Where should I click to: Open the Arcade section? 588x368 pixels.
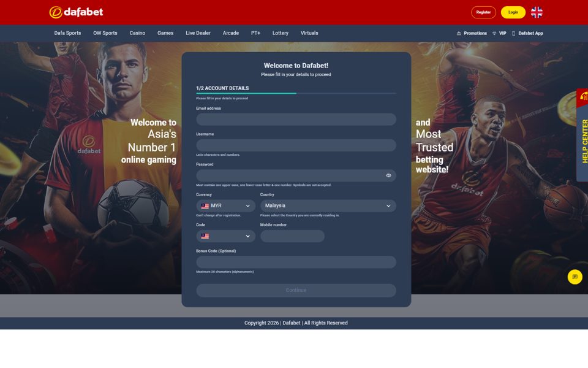(x=231, y=33)
